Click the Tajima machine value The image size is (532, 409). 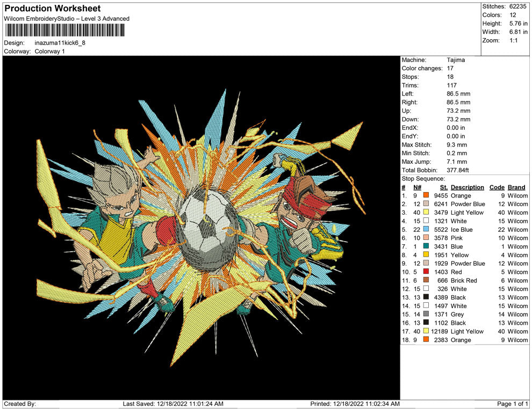coord(456,60)
